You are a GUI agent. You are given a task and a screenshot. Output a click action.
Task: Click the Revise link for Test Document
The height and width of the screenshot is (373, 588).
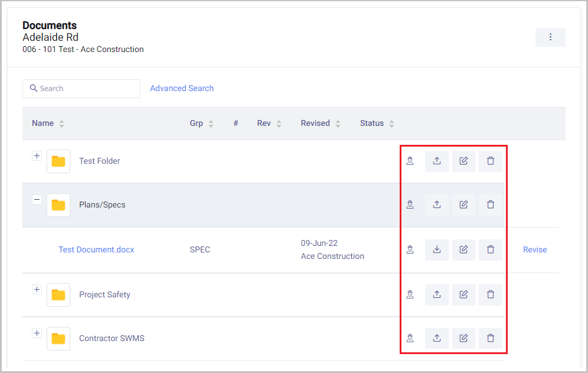click(535, 249)
